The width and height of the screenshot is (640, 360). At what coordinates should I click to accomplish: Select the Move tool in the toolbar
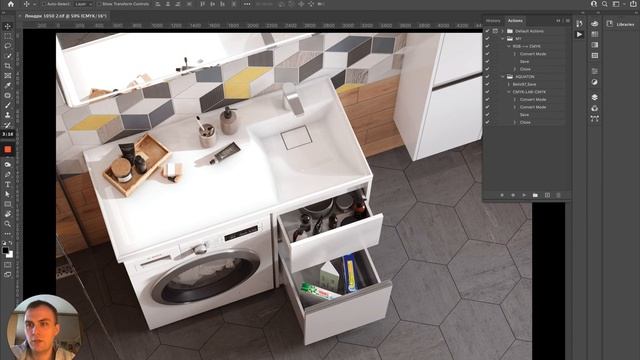pos(7,27)
